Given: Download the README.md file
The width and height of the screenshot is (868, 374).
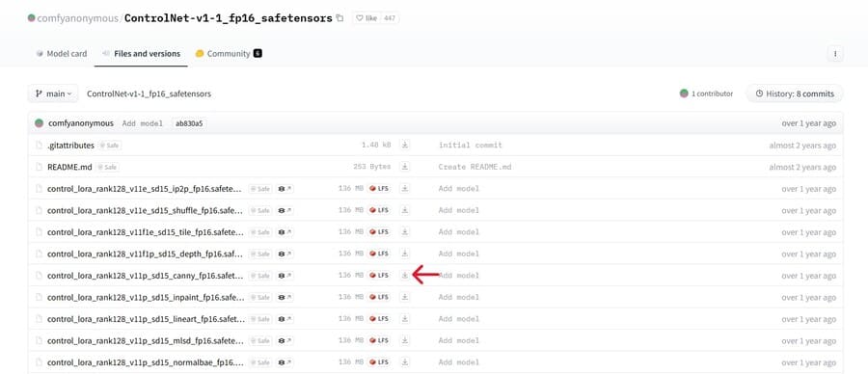Looking at the screenshot, I should click(x=405, y=167).
